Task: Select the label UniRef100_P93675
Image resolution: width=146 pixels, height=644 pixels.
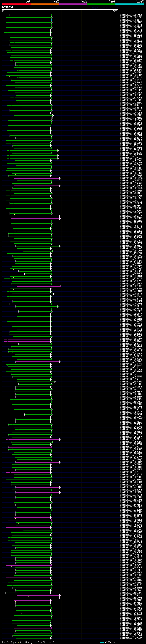Action: click(131, 615)
